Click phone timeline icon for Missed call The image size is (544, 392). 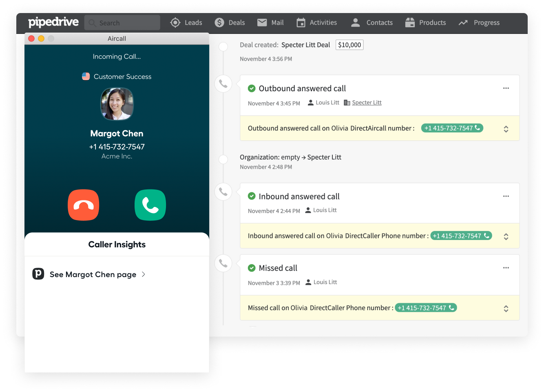(223, 264)
